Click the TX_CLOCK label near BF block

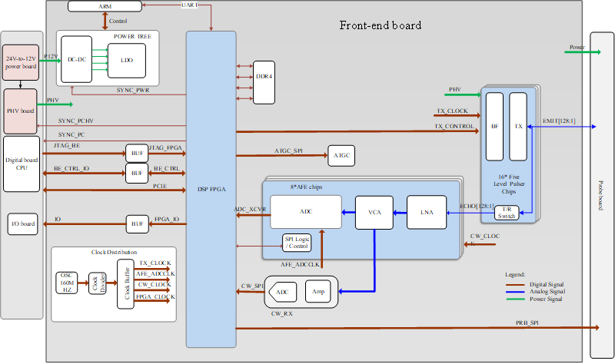[x=452, y=111]
